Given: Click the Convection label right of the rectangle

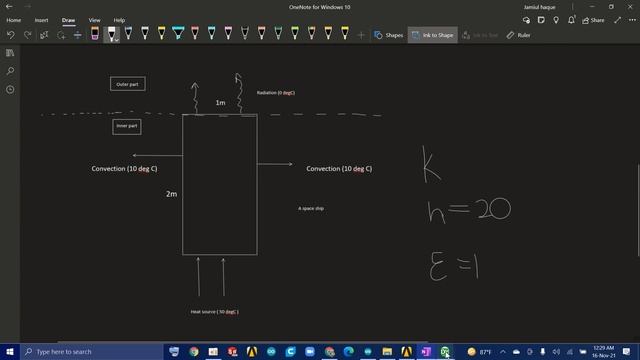Looking at the screenshot, I should coord(339,169).
